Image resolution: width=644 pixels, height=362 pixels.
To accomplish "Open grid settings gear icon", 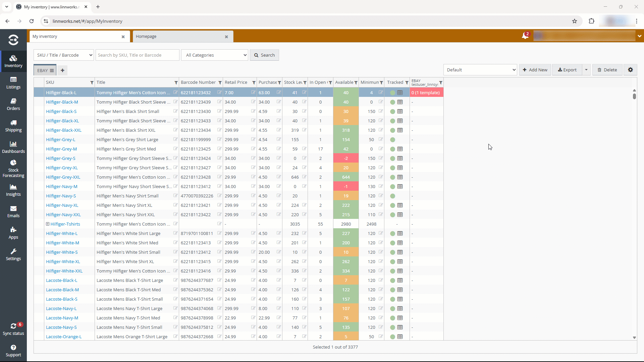I will (630, 70).
